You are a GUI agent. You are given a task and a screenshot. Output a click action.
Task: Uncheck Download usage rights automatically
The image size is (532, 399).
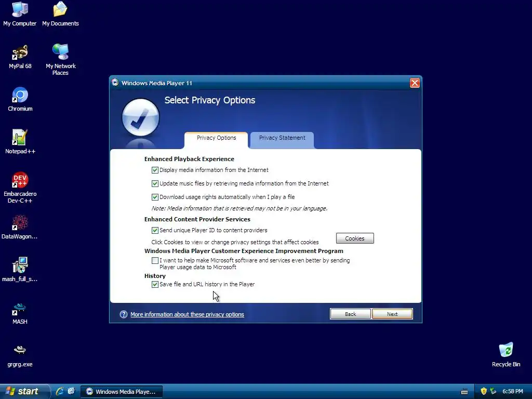pyautogui.click(x=155, y=197)
